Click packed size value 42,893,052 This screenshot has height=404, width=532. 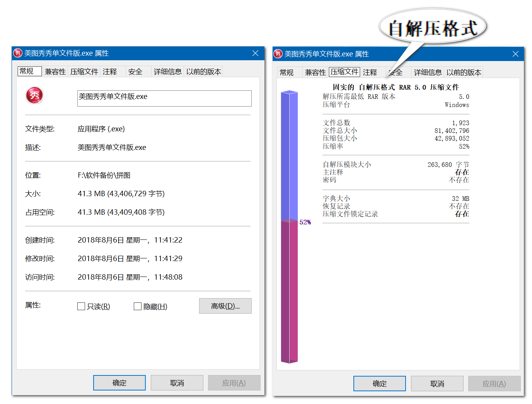[452, 138]
